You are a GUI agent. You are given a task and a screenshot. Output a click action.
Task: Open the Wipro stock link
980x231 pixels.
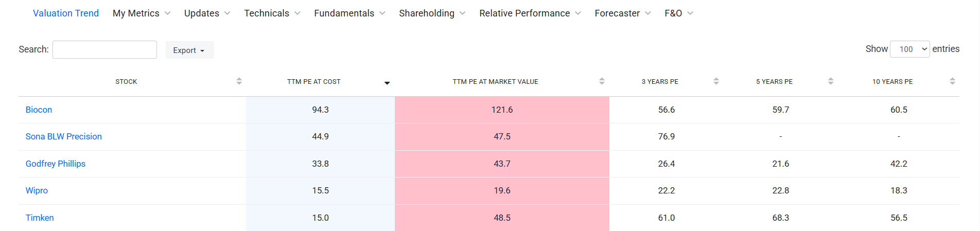[x=37, y=190]
